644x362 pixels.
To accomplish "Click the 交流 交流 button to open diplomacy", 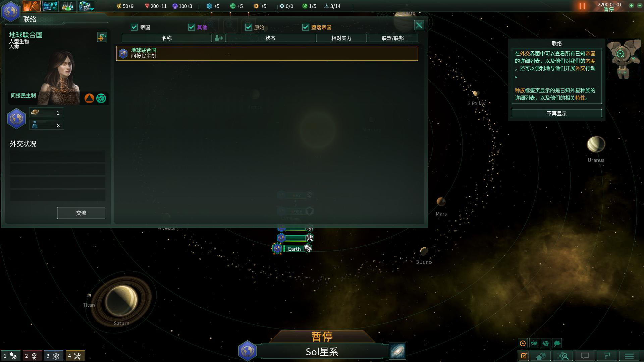I will coord(80,213).
